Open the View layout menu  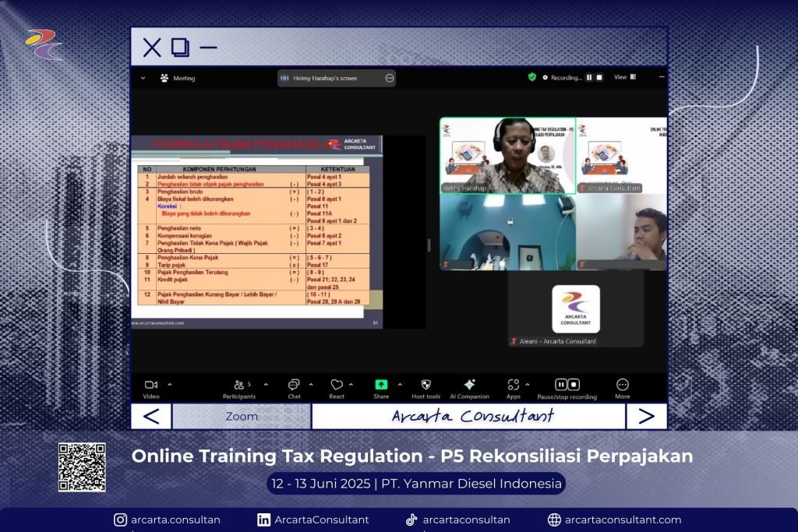[x=624, y=77]
